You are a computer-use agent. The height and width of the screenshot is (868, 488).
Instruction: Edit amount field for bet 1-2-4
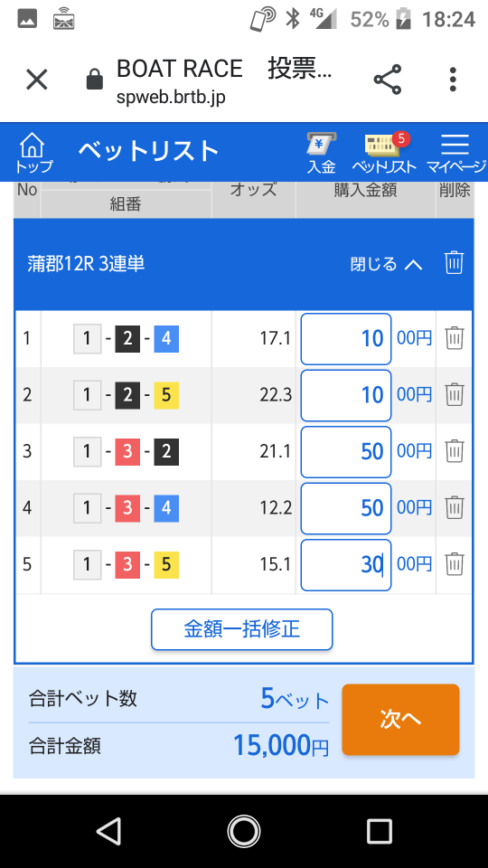(346, 339)
